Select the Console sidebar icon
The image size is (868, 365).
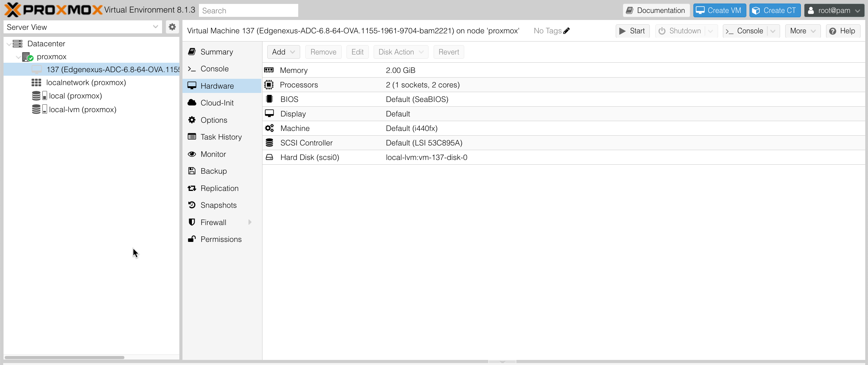pos(213,69)
